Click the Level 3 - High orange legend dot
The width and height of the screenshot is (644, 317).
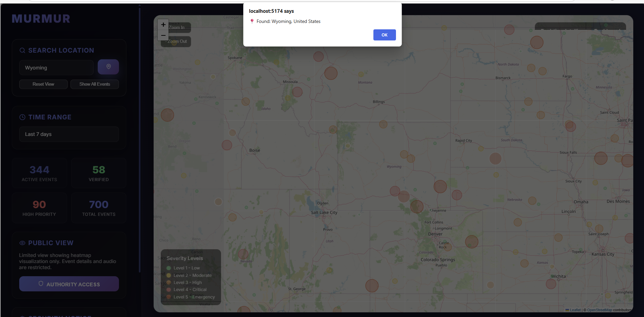pos(168,283)
